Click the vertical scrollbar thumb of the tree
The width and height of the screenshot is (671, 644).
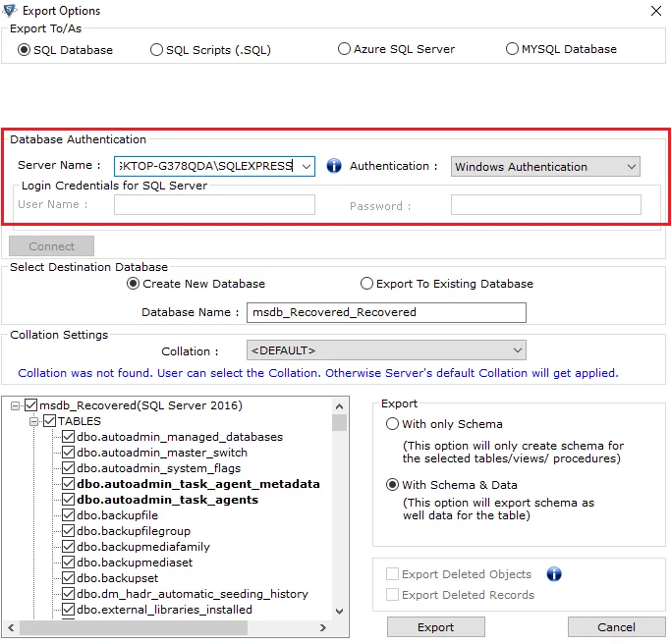point(339,422)
